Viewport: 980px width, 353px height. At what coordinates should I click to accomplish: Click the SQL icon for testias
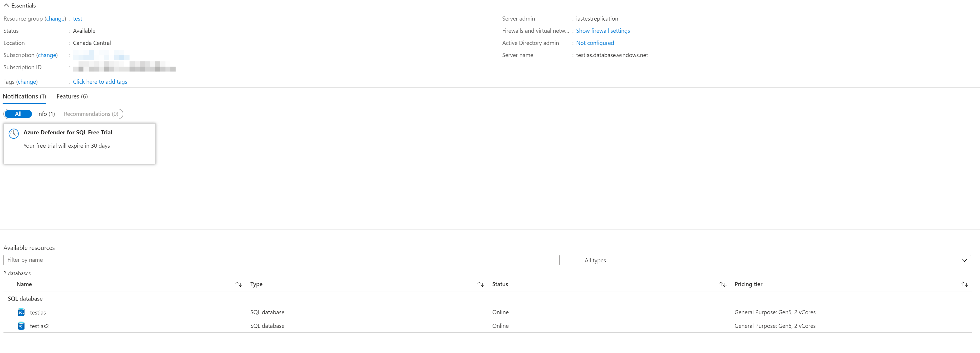(21, 313)
